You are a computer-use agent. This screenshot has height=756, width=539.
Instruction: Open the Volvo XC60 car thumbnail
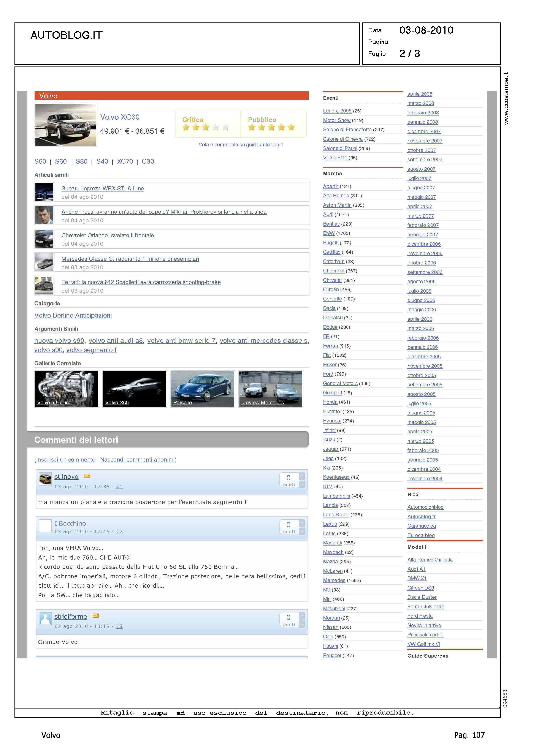tap(66, 124)
